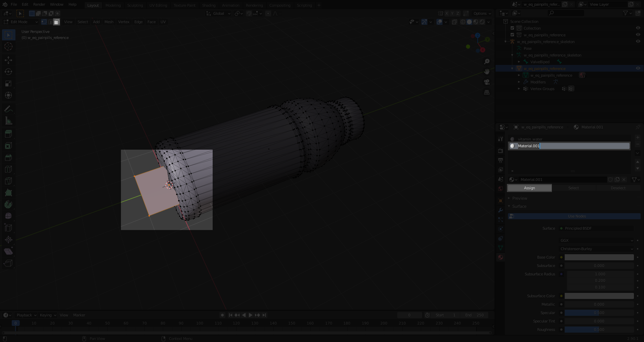Open the GGX distribution dropdown
This screenshot has height=342, width=644.
click(596, 240)
